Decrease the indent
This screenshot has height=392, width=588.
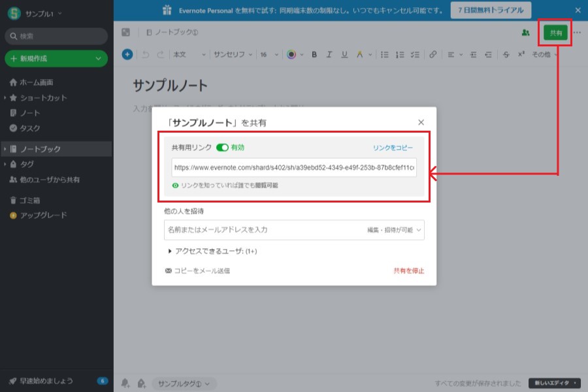(x=488, y=55)
